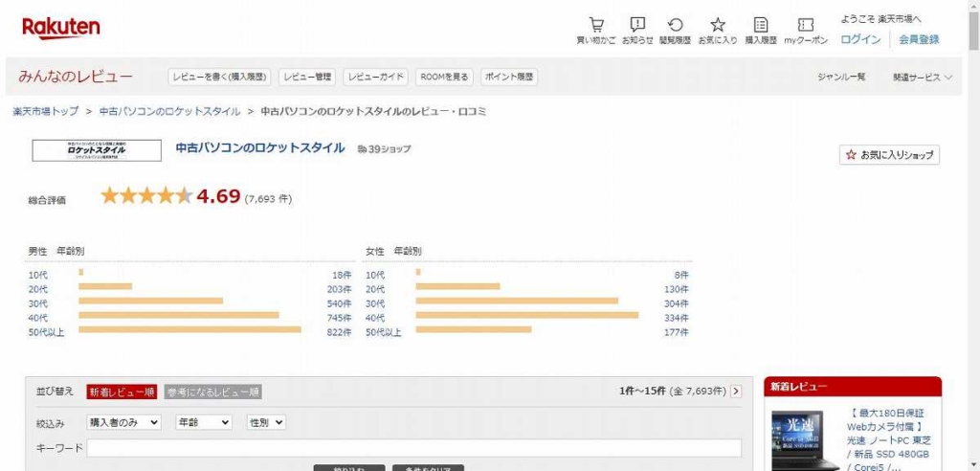The height and width of the screenshot is (471, 980).
Task: Open the ジャンル一覧 menu
Action: click(841, 78)
